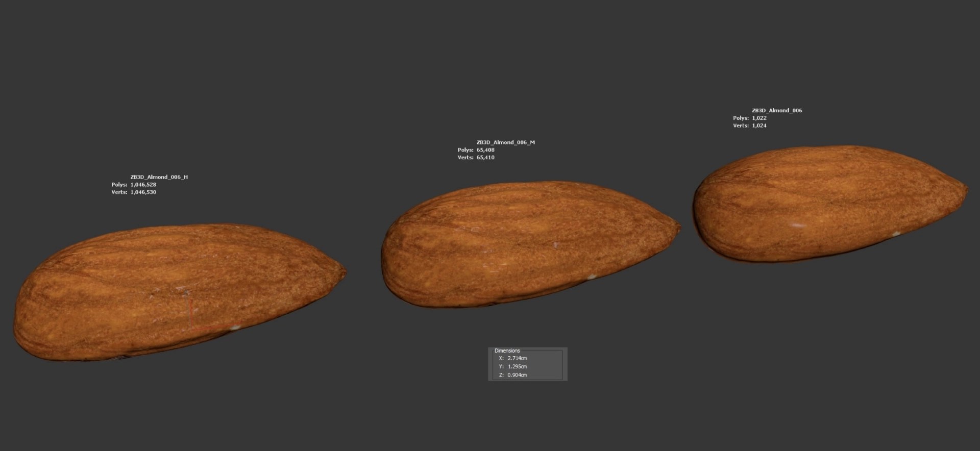Viewport: 980px width, 451px height.
Task: Click the X dimension value 2.714cm
Action: pos(517,358)
